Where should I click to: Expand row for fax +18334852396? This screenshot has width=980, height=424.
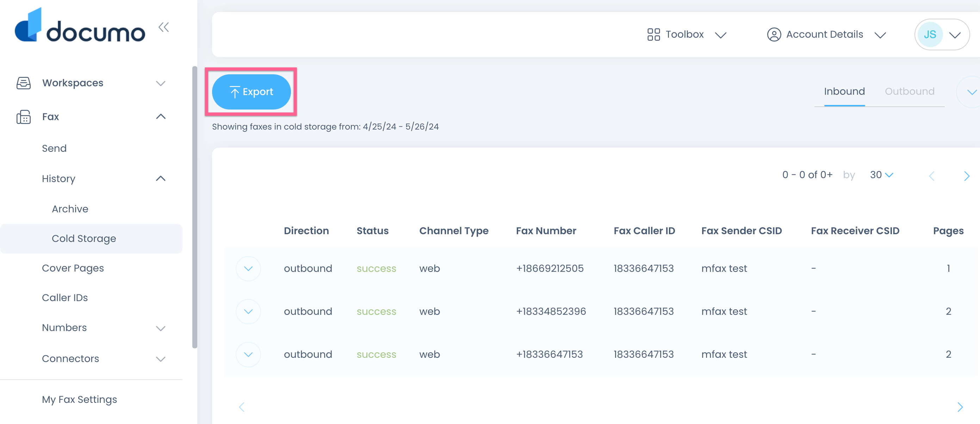tap(248, 311)
